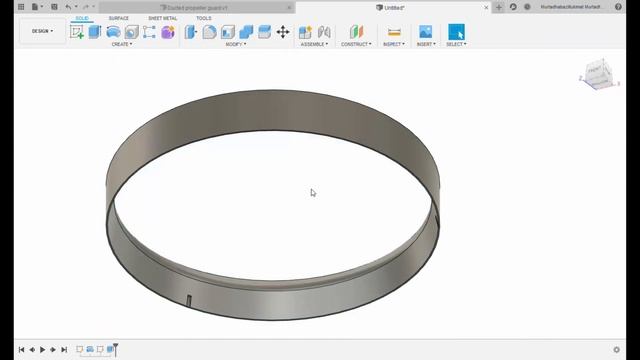The height and width of the screenshot is (360, 640).
Task: Select the Untitled document tab
Action: click(x=393, y=7)
